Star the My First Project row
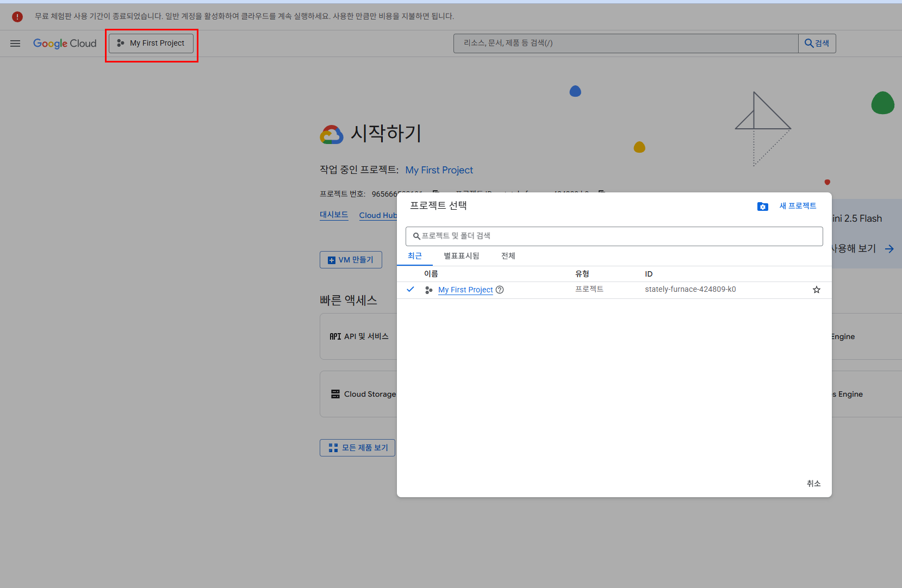 817,290
